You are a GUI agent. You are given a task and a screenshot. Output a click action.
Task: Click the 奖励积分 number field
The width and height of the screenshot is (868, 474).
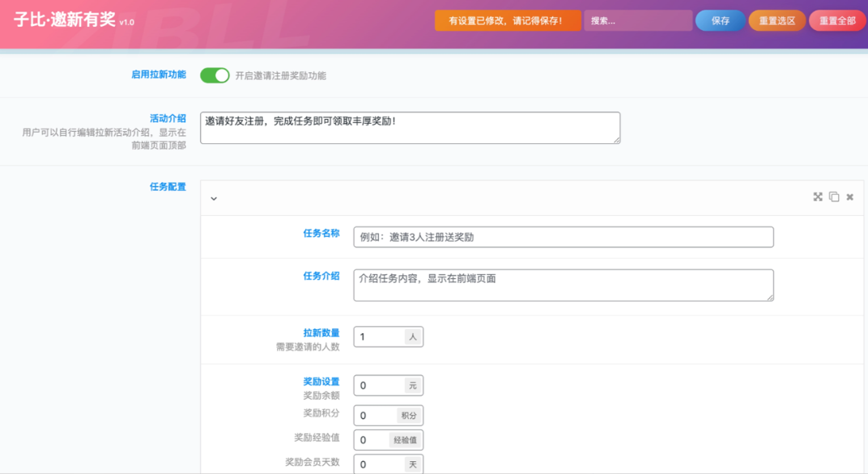376,416
